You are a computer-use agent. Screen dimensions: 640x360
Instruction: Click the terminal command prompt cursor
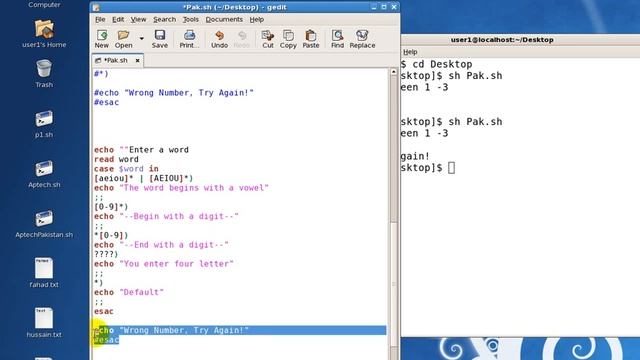click(x=451, y=168)
